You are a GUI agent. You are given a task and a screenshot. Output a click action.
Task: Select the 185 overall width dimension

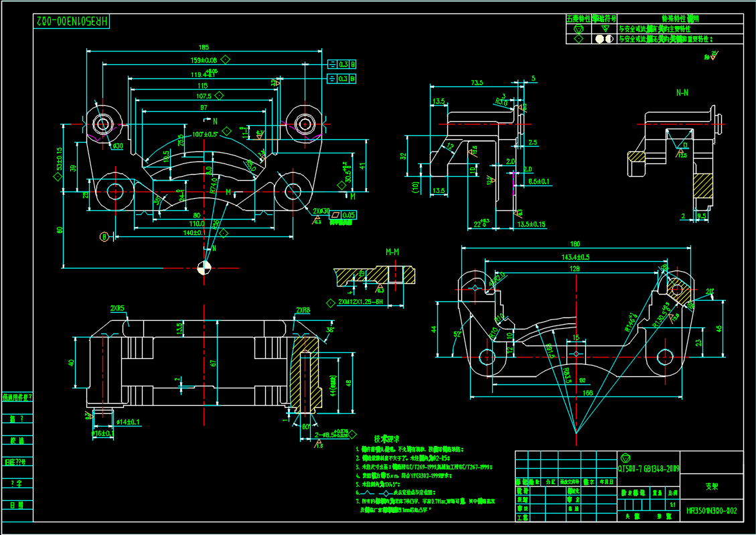tap(204, 47)
